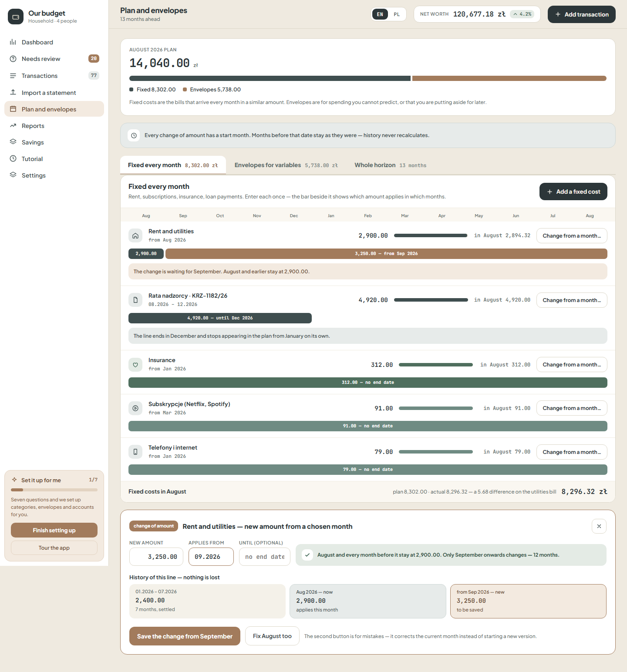Click the Transactions list icon

13,76
